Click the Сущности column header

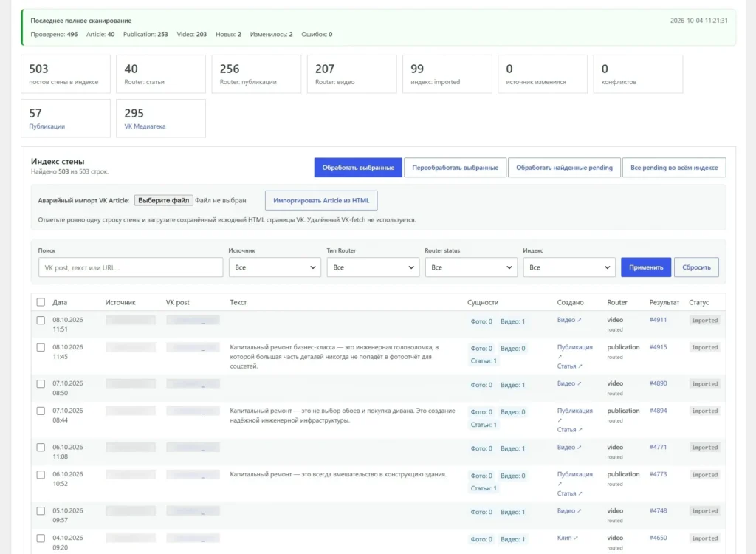pos(483,303)
